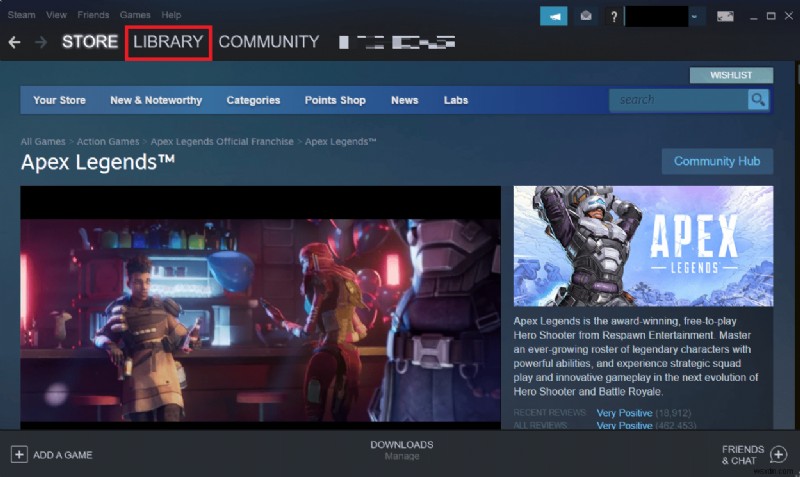Open recent reviews Very Positive link
Screen dimensions: 800x477
pyautogui.click(x=624, y=413)
